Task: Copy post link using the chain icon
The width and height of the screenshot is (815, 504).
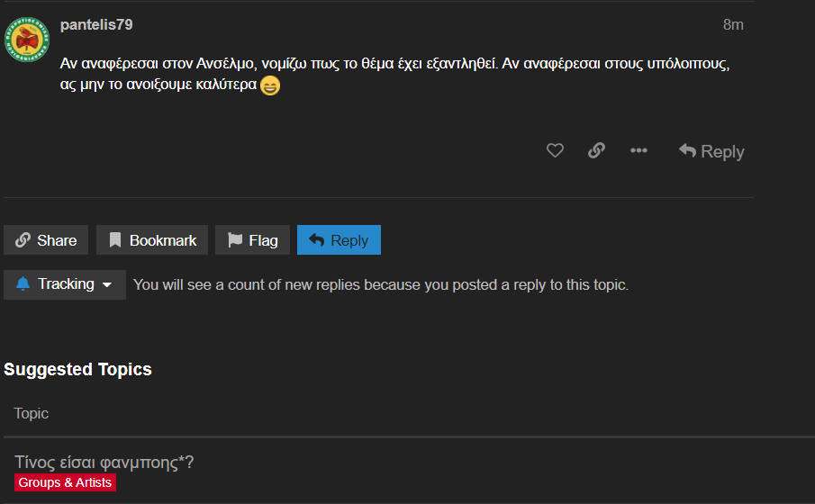Action: (596, 151)
